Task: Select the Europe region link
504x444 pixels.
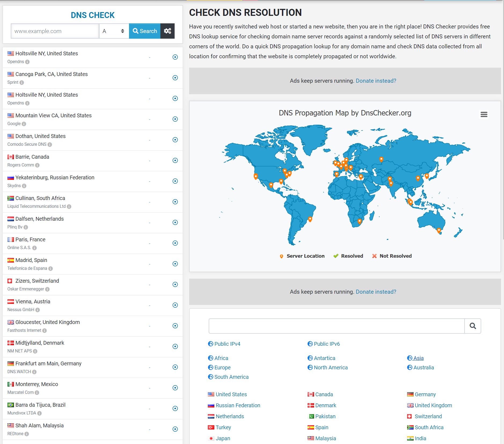Action: point(222,367)
